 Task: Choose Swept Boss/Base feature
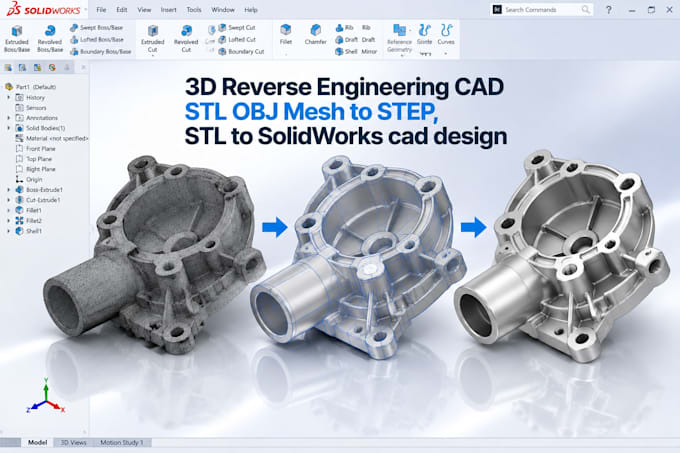(96, 27)
